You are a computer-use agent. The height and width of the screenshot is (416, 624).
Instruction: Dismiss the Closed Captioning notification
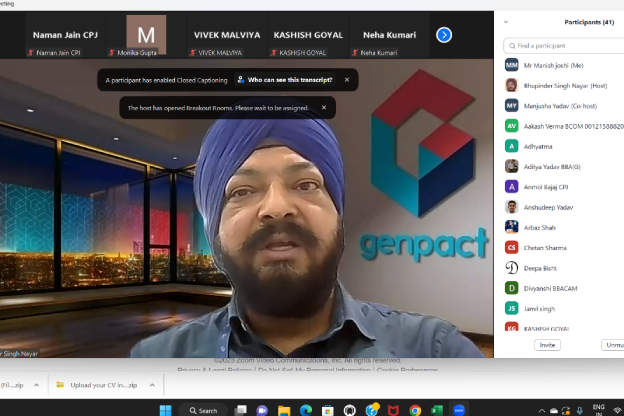pos(347,80)
